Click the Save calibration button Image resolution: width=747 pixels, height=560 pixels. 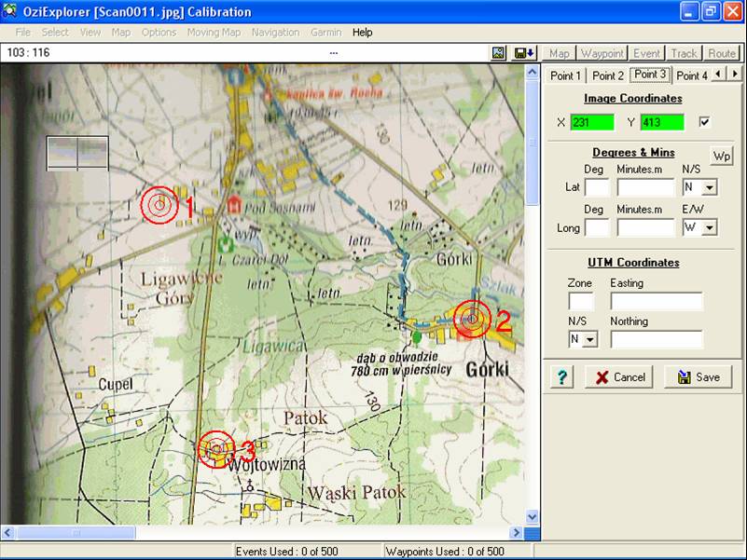click(x=699, y=377)
